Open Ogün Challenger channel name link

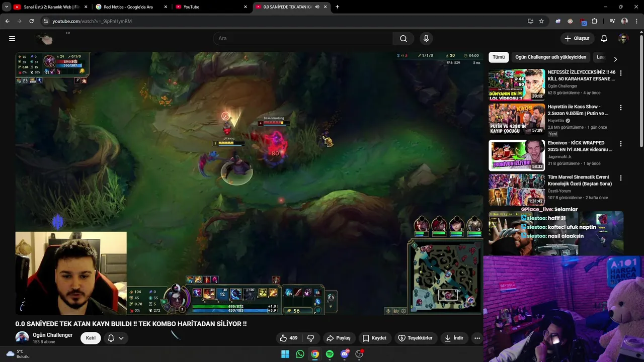pyautogui.click(x=52, y=335)
